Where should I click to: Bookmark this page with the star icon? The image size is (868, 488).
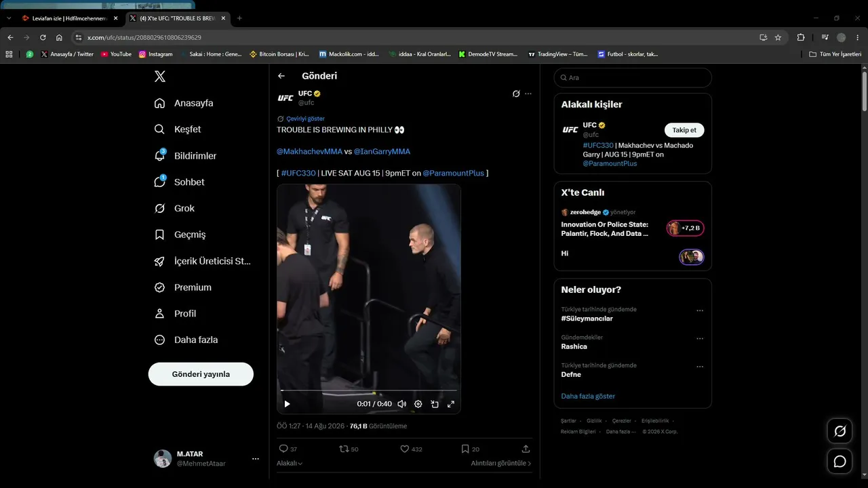coord(778,37)
